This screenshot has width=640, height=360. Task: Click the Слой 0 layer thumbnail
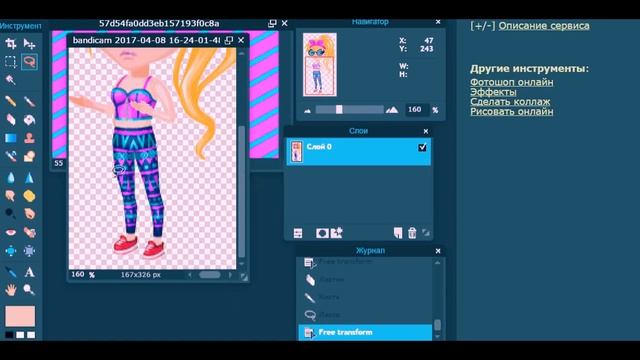[297, 151]
